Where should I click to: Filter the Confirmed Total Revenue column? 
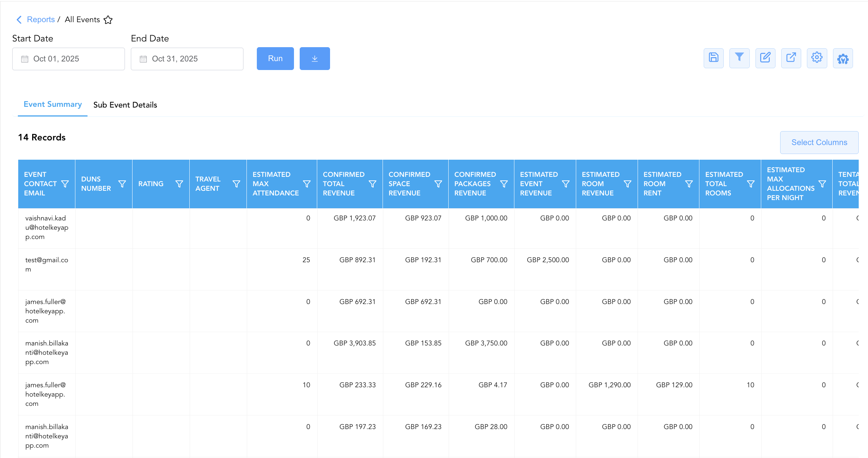point(373,184)
